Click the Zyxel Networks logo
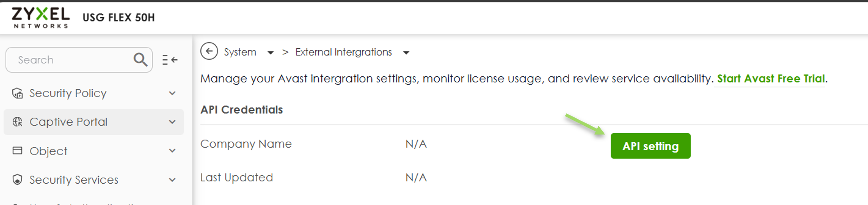 pyautogui.click(x=41, y=18)
